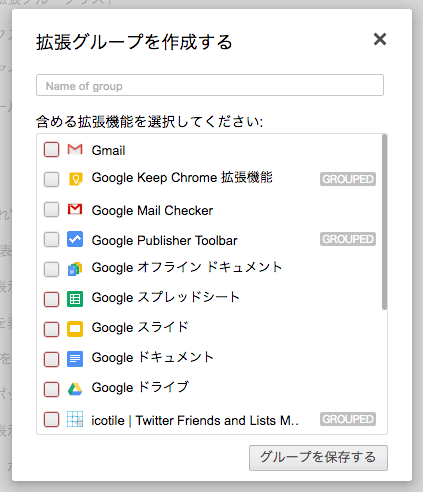Click the Google Mail Checker icon
The height and width of the screenshot is (492, 423).
75,209
